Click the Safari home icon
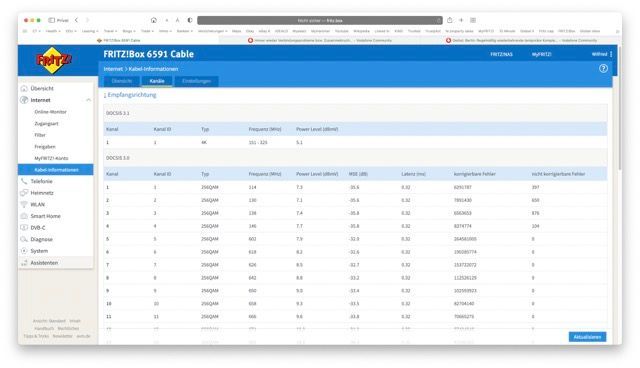This screenshot has height=368, width=640. click(154, 20)
